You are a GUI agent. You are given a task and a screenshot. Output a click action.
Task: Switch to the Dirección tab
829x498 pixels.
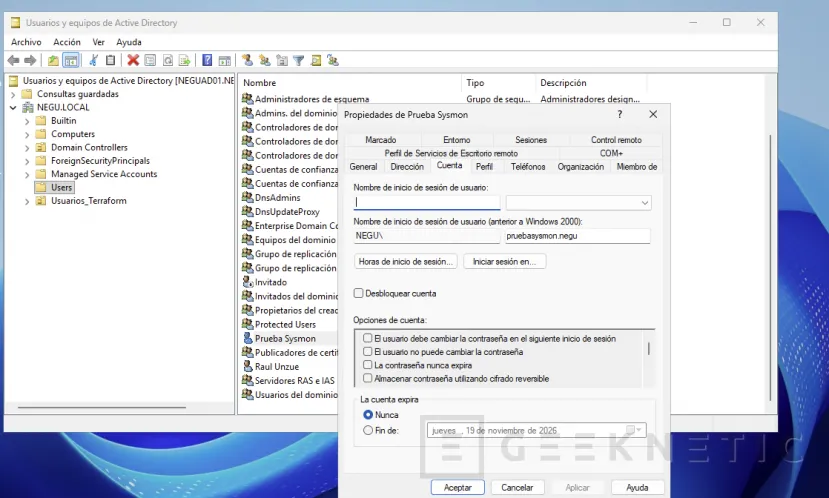pyautogui.click(x=407, y=167)
